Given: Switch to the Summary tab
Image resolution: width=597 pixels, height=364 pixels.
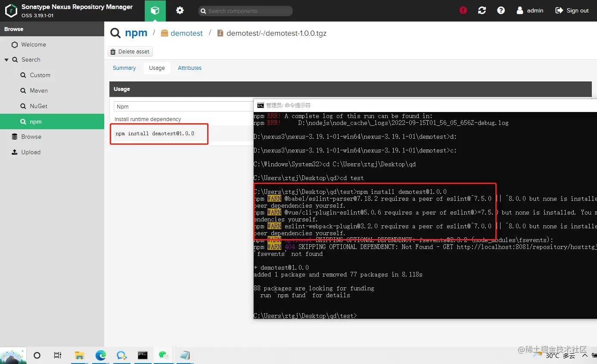Looking at the screenshot, I should [x=124, y=68].
